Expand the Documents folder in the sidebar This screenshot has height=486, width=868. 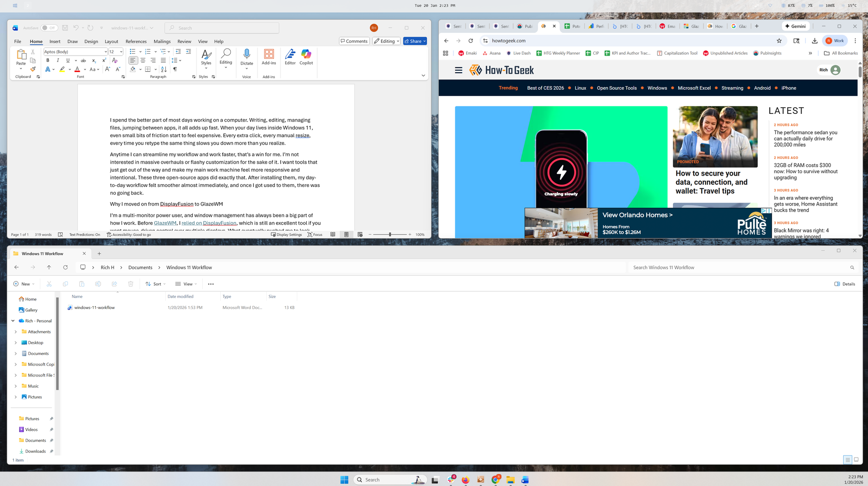16,353
